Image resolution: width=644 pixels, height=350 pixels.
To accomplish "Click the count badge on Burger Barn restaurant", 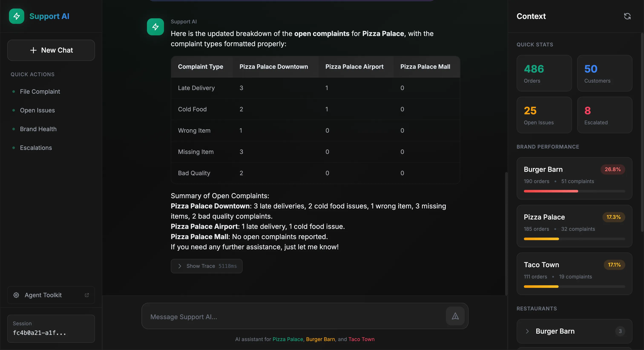I will click(620, 331).
